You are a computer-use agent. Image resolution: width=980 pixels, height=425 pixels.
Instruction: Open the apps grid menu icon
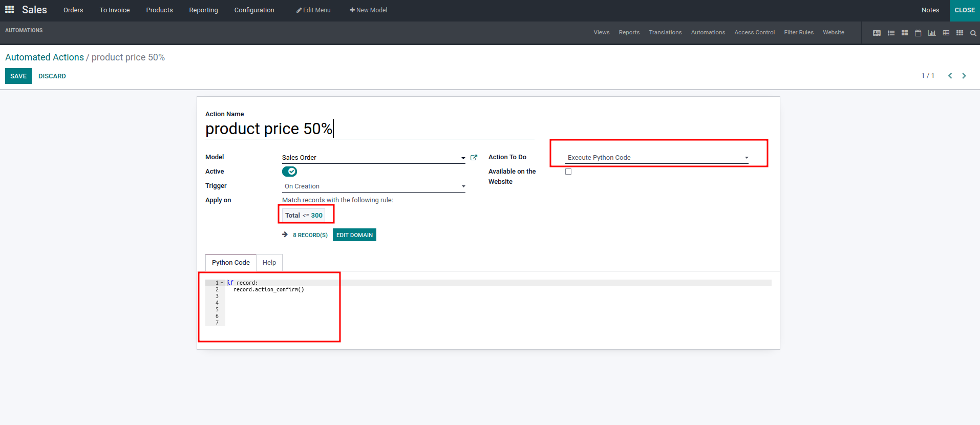[9, 10]
